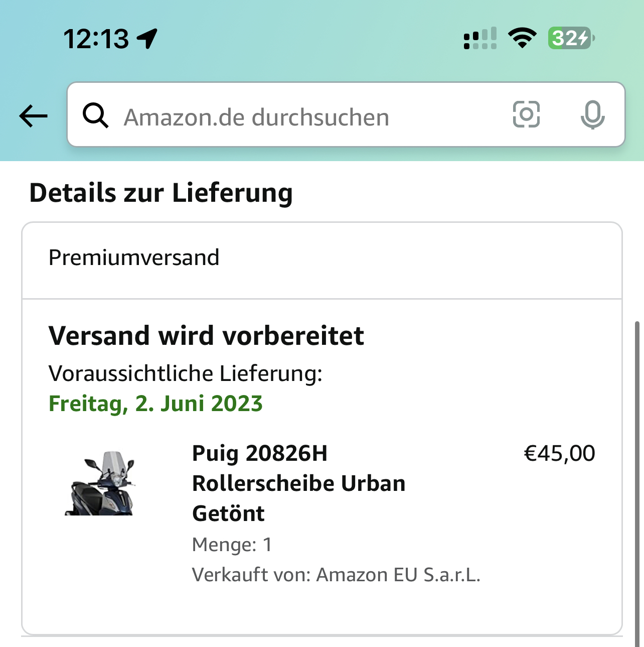Tap the 12:13 clock in status bar
Image resolution: width=644 pixels, height=647 pixels.
96,39
